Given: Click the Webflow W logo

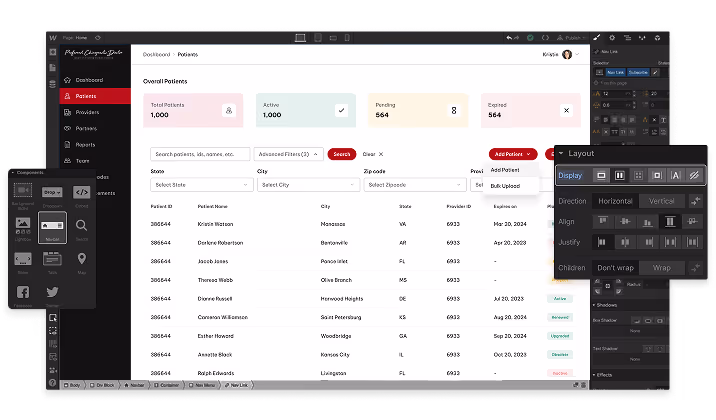Looking at the screenshot, I should (x=53, y=38).
